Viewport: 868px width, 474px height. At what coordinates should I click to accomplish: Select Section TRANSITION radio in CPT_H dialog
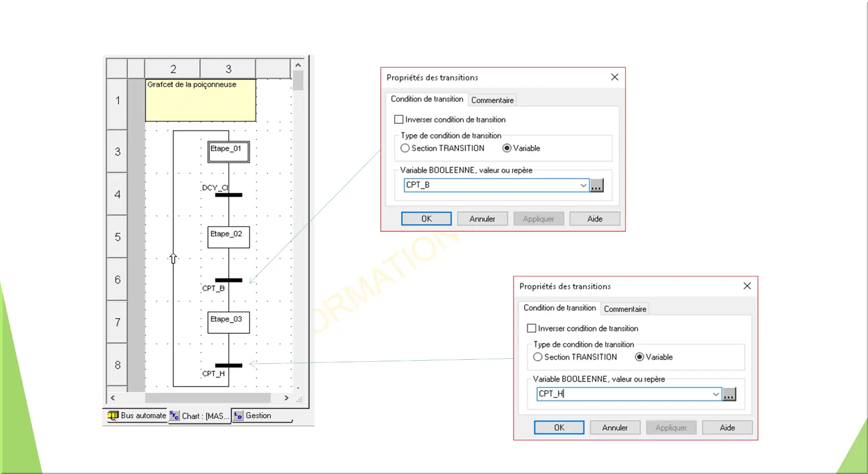[538, 357]
